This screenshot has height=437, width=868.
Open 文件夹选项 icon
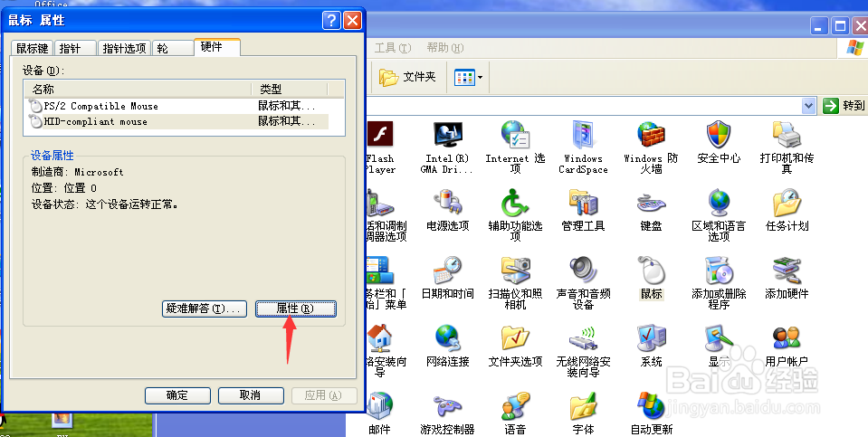point(515,338)
